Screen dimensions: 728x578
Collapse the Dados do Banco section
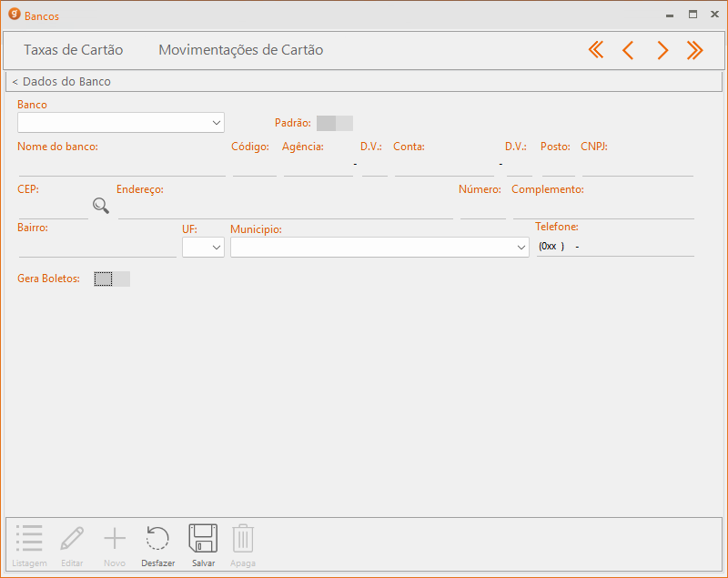coord(61,82)
